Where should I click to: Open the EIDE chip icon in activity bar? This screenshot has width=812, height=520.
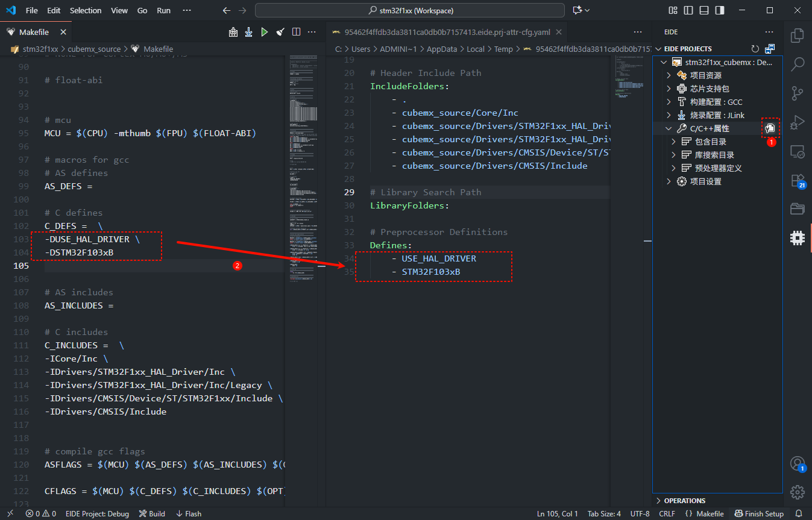click(x=797, y=237)
